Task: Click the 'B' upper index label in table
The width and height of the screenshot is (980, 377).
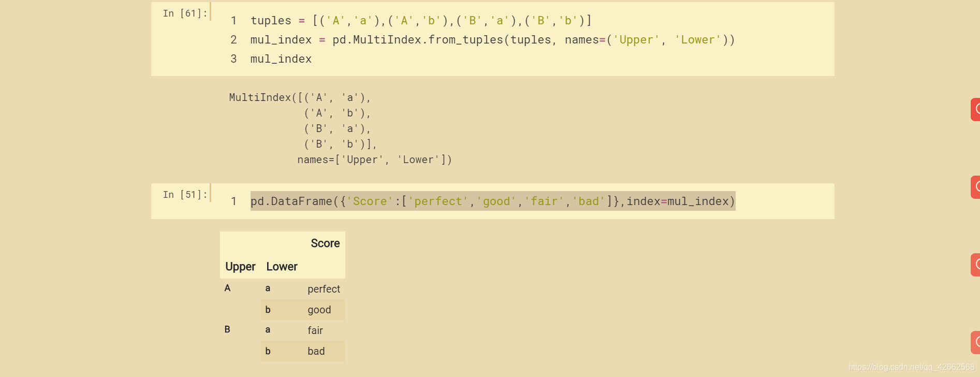Action: tap(227, 329)
